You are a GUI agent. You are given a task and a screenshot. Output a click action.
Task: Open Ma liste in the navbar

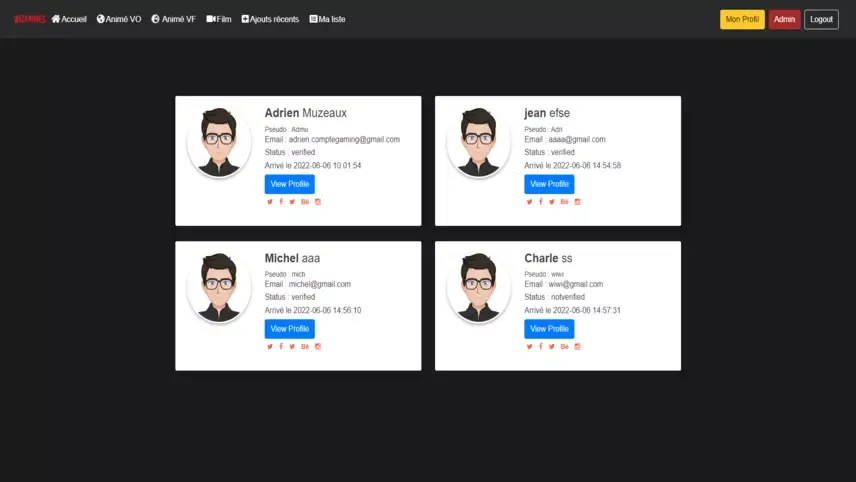pyautogui.click(x=328, y=19)
